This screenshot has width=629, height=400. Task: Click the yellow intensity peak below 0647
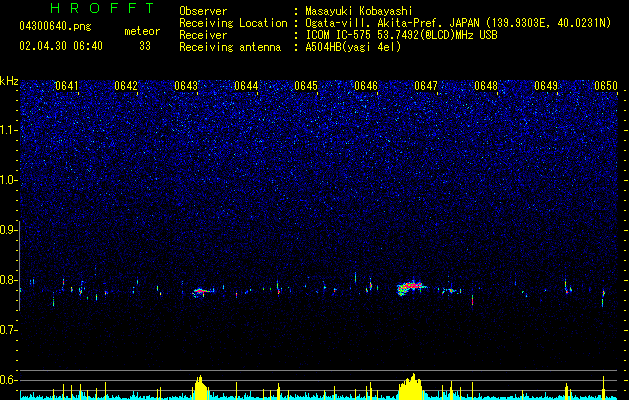411,386
